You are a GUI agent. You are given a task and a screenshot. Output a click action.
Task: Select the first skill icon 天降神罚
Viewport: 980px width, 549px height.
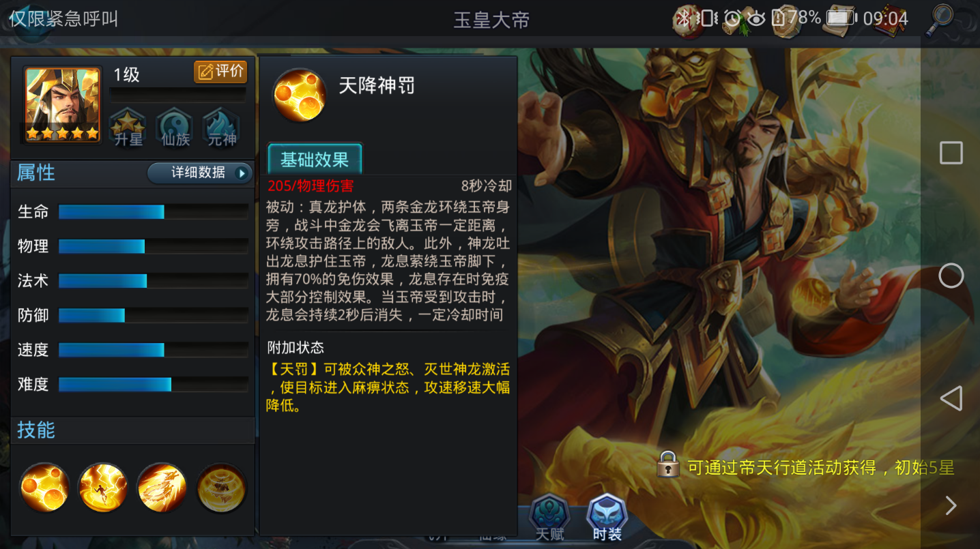coord(44,488)
